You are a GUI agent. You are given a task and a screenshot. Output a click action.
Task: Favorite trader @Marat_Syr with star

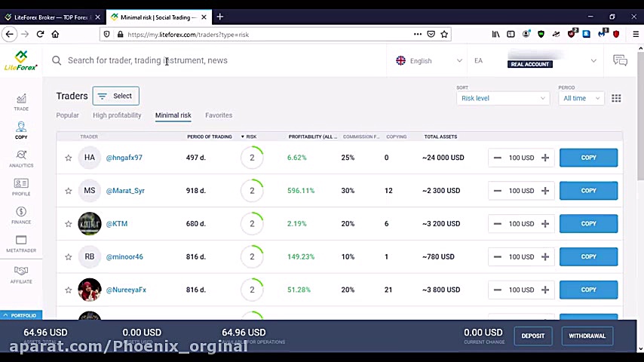coord(68,191)
